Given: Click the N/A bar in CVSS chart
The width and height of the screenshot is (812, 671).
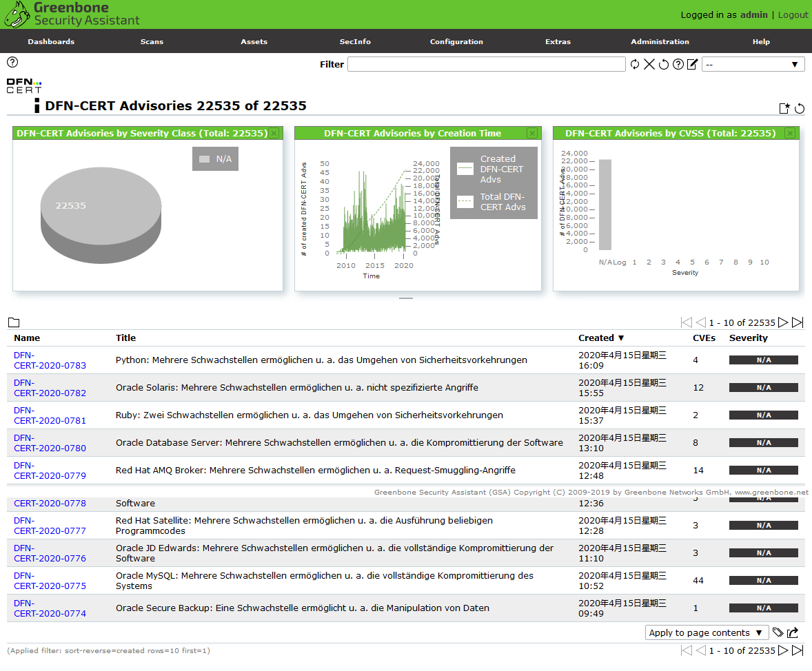Looking at the screenshot, I should click(x=605, y=205).
